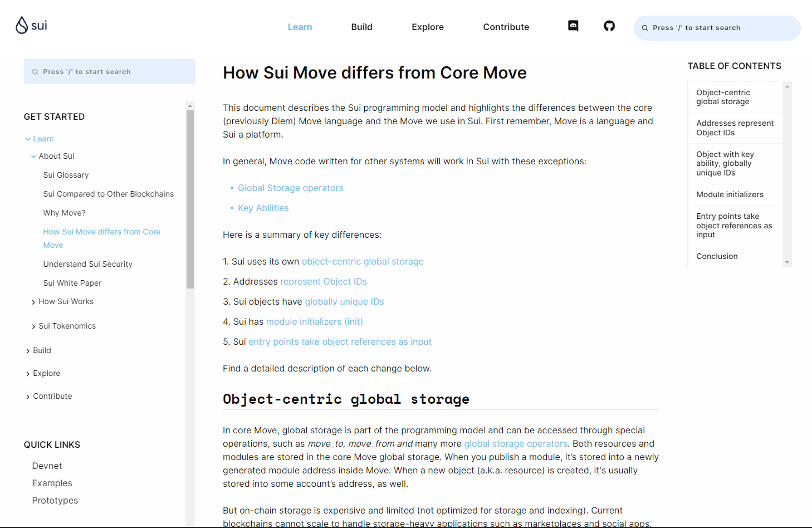Click the table of contents scroll up arrow
The image size is (812, 528).
(x=787, y=86)
